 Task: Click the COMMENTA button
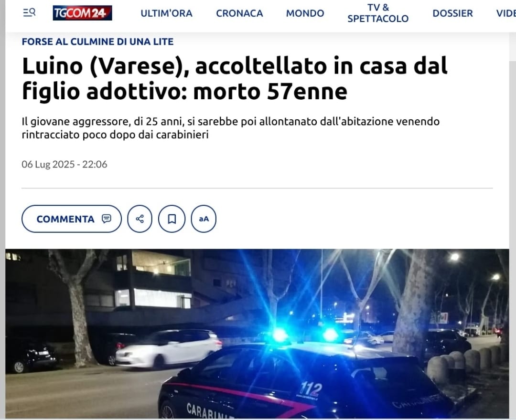pyautogui.click(x=71, y=219)
